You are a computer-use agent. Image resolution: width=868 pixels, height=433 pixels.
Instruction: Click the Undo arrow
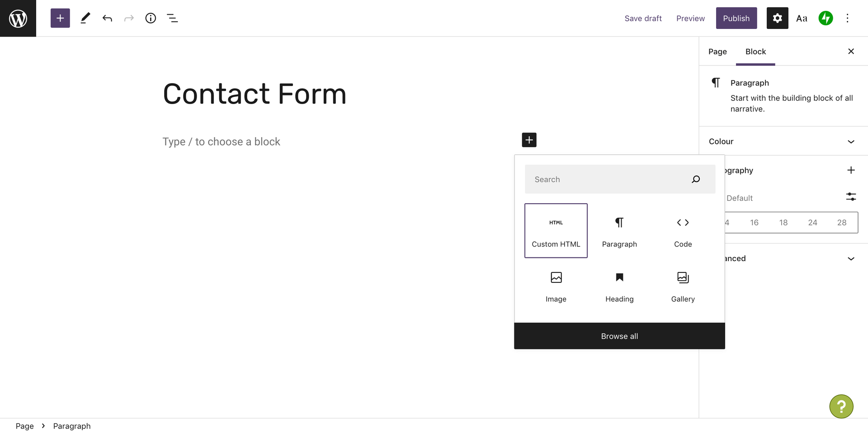tap(107, 18)
